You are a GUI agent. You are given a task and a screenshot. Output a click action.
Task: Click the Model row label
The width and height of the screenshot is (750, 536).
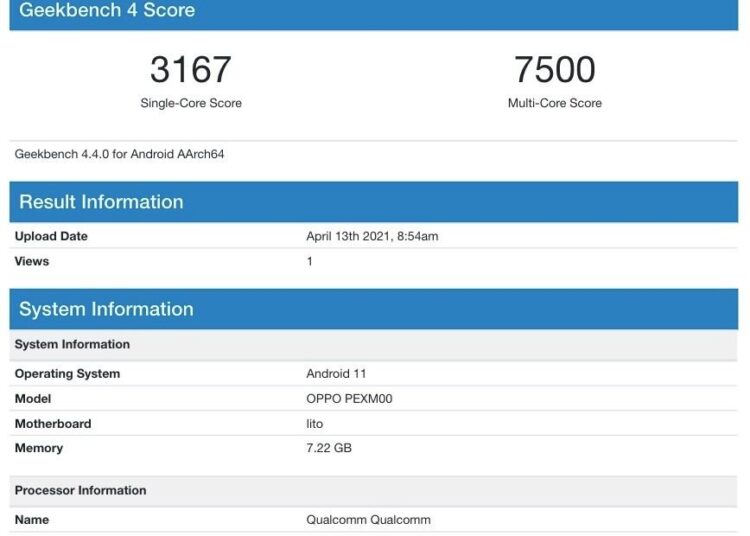tap(33, 399)
